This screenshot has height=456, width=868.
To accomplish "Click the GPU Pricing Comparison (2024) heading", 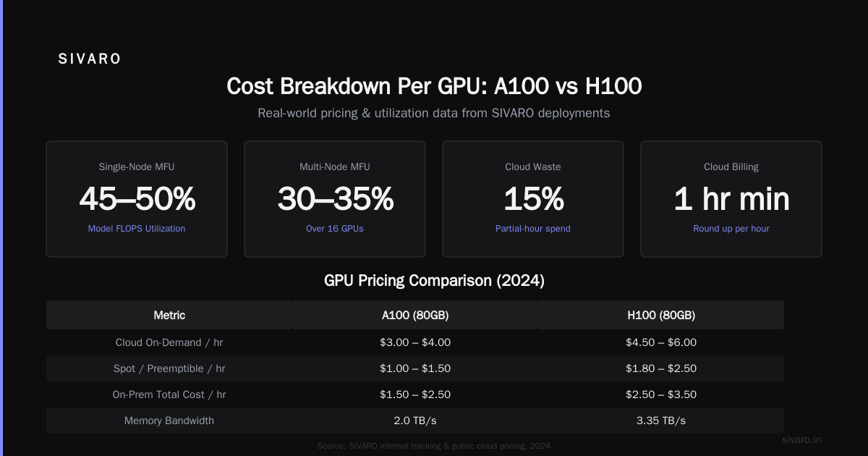I will (x=434, y=280).
